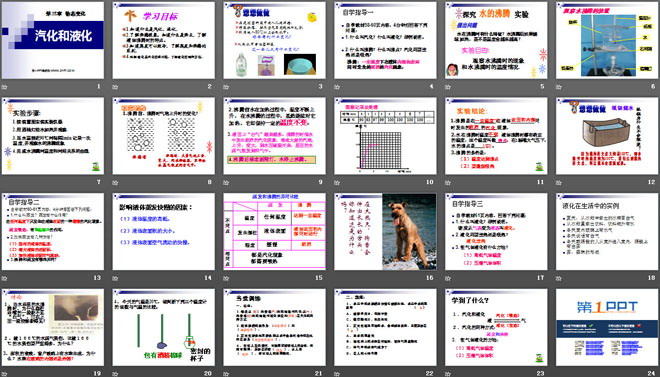Click slide number label 13
This screenshot has height=377, width=660.
(x=97, y=278)
